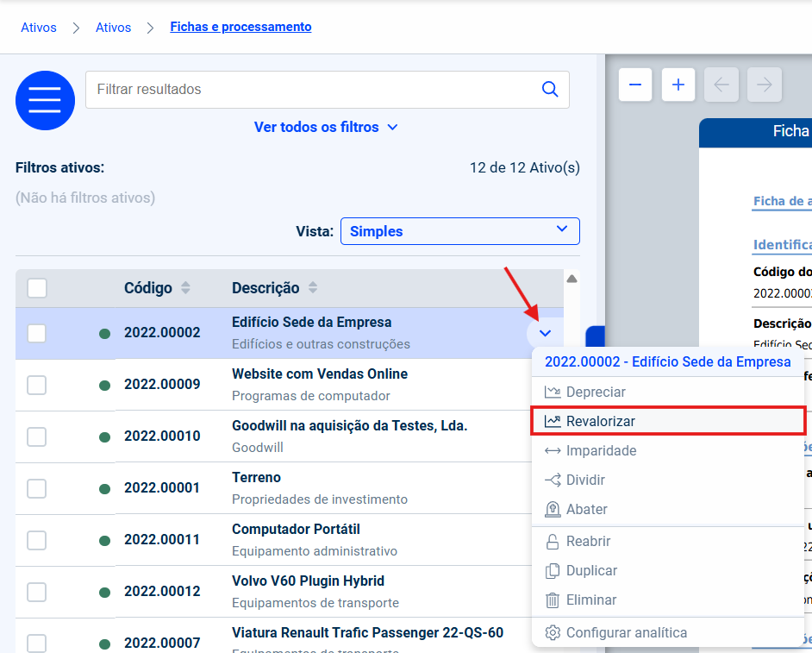Click code 2022.00011

click(x=162, y=539)
